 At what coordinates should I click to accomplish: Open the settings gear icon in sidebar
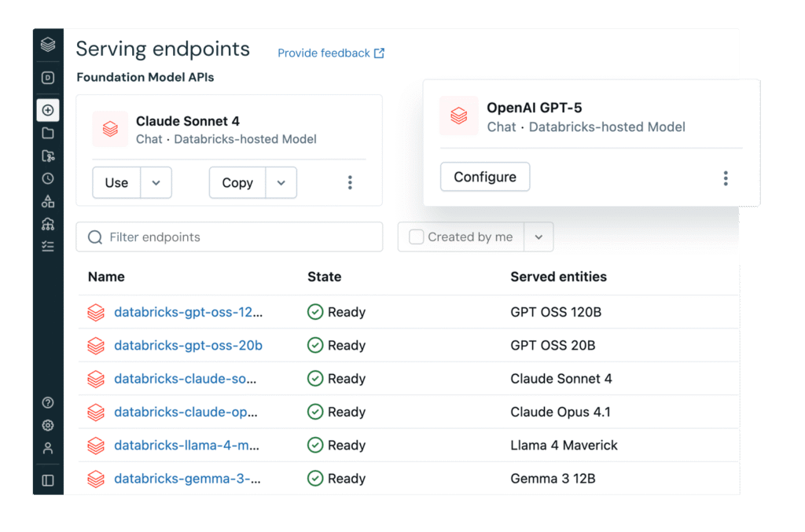(x=48, y=425)
